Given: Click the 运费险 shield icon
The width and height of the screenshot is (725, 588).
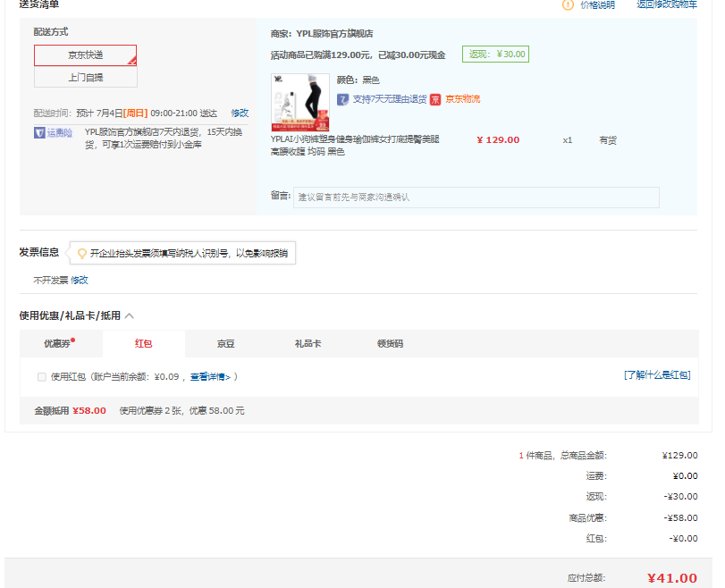Looking at the screenshot, I should pos(39,133).
